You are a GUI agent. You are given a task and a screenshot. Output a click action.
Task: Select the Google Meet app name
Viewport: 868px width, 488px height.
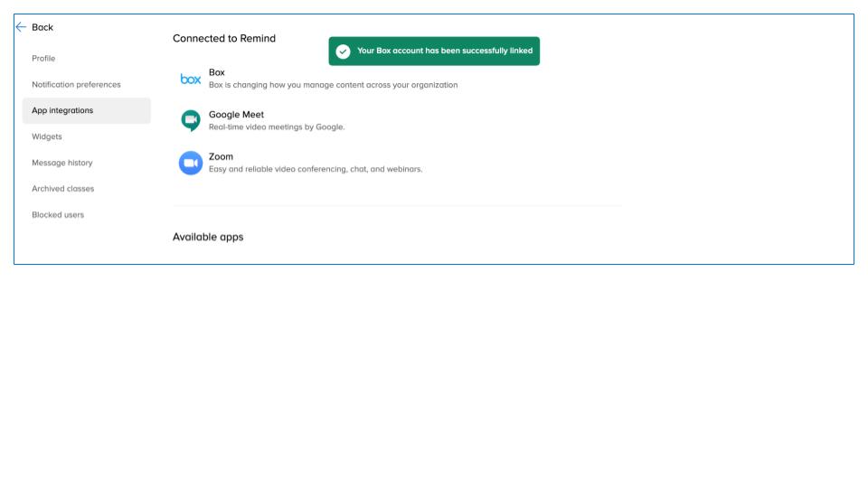coord(236,115)
